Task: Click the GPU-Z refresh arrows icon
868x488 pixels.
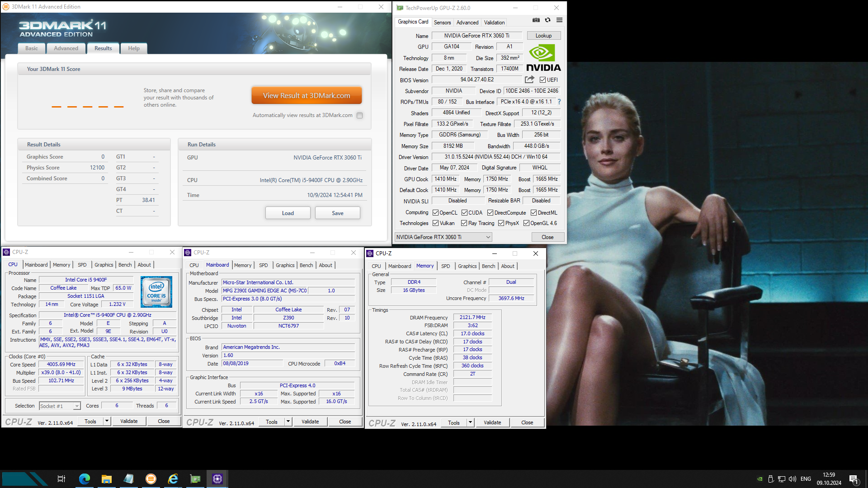Action: tap(547, 20)
